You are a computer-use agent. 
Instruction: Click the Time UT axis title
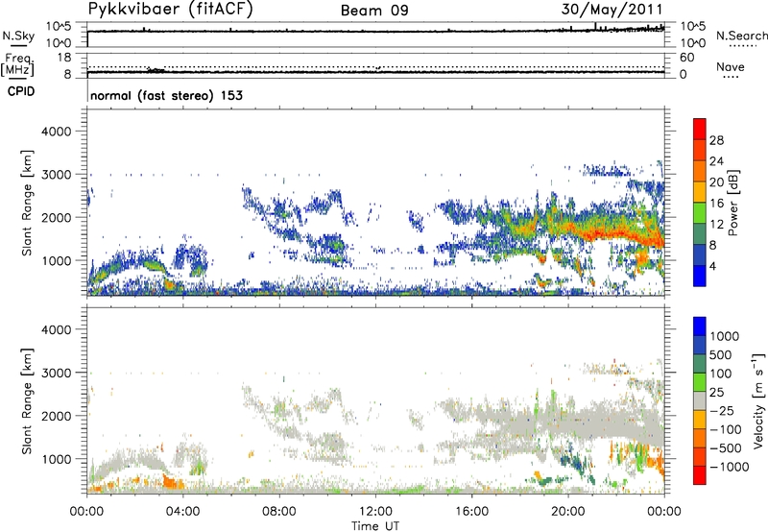pos(375,525)
